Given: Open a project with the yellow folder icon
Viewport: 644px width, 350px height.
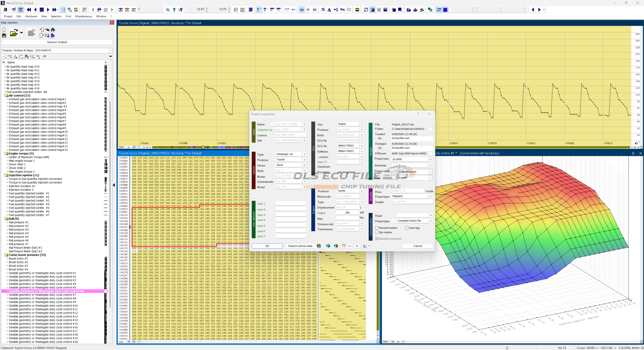Looking at the screenshot, I should click(14, 33).
